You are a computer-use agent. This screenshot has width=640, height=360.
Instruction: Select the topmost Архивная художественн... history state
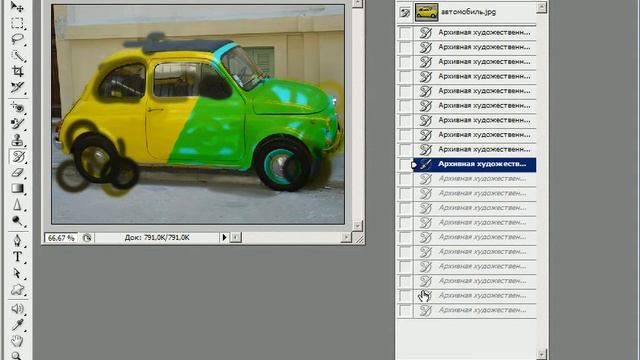[x=474, y=32]
